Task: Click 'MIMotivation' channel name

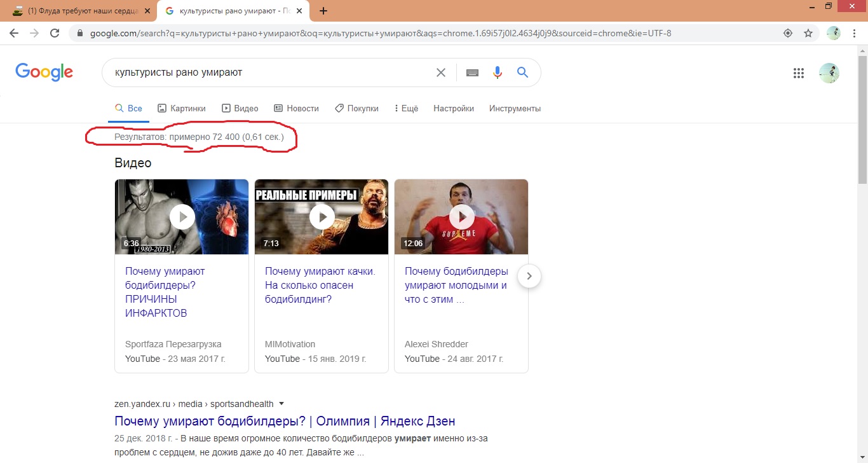Action: 290,344
